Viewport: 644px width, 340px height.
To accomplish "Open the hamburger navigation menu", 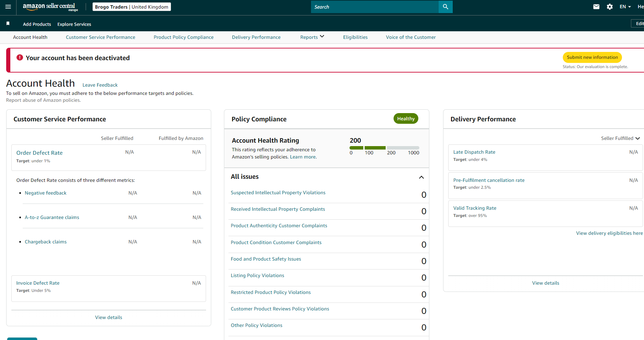I will (x=8, y=7).
